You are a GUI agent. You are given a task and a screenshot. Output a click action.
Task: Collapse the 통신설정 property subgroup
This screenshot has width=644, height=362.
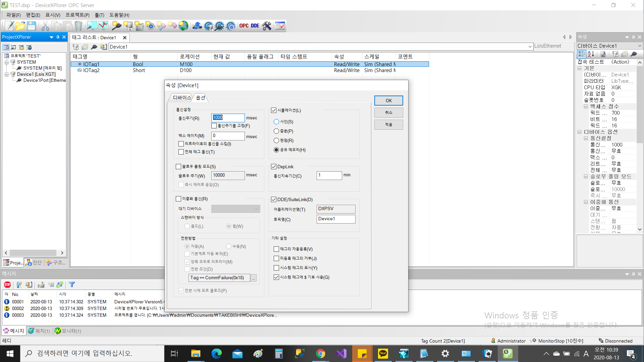tap(586, 138)
